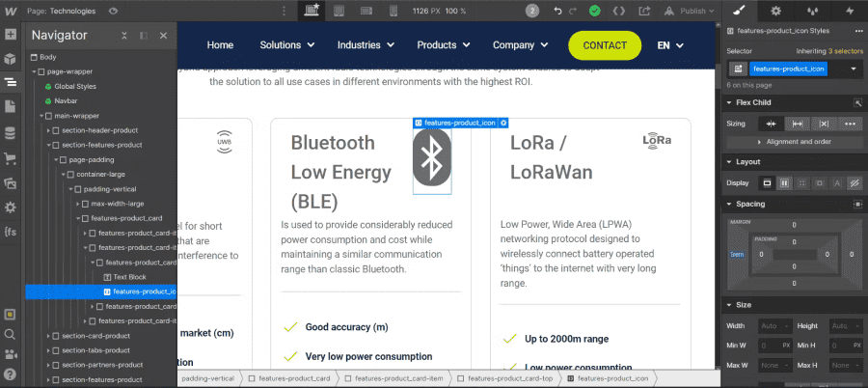Open site Settings gear in left sidebar
This screenshot has width=868, height=388.
pos(10,208)
